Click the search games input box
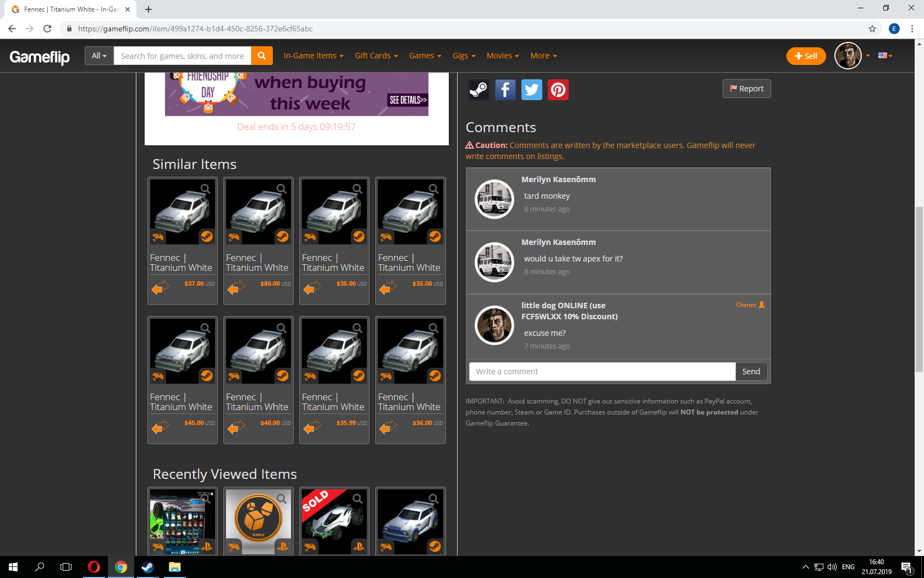Screen dimensions: 924x578 pyautogui.click(x=183, y=56)
